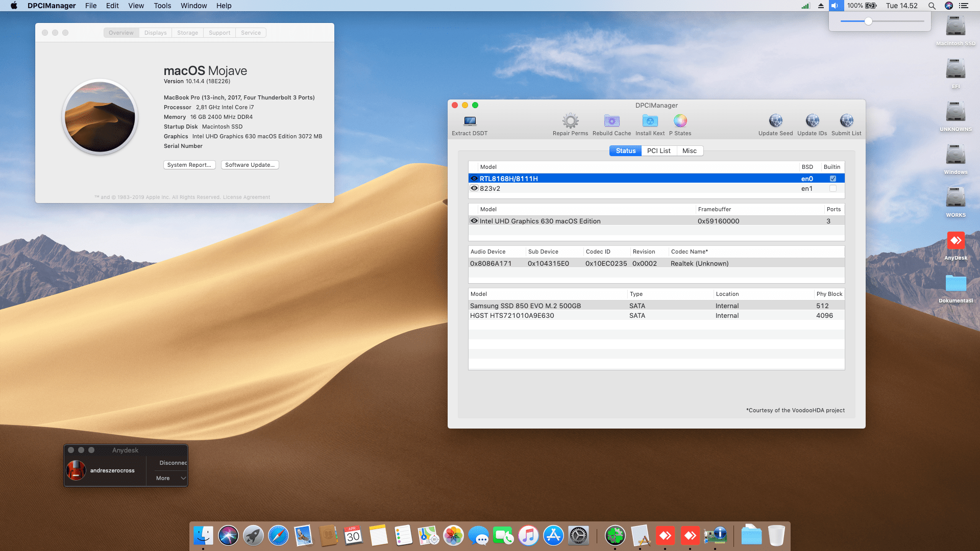980x551 pixels.
Task: Open Photos app in the Dock
Action: pos(453,536)
